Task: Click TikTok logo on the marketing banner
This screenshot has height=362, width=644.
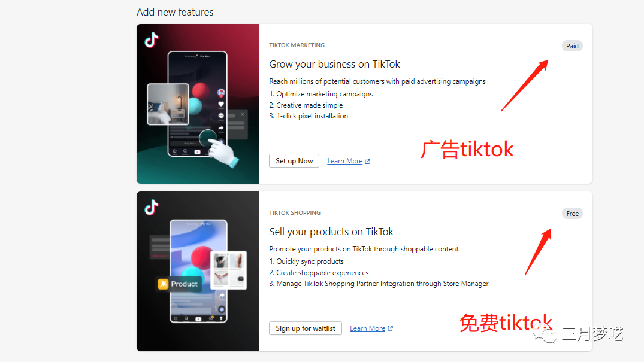Action: (151, 40)
